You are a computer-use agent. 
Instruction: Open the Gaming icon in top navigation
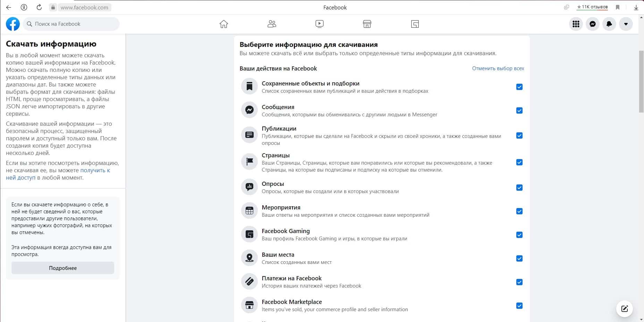point(415,24)
